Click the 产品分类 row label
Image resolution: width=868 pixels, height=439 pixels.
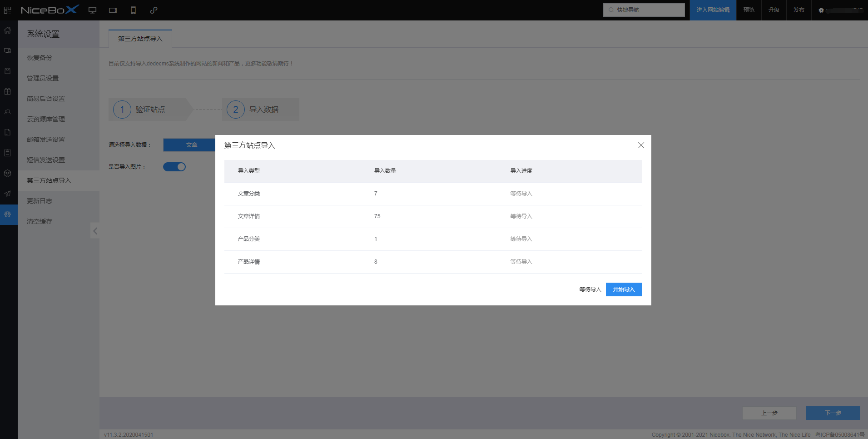click(249, 239)
